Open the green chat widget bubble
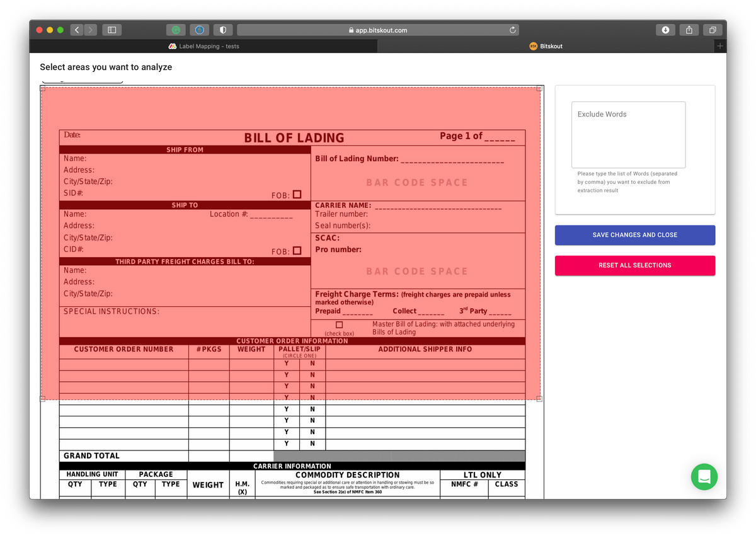 [x=704, y=476]
